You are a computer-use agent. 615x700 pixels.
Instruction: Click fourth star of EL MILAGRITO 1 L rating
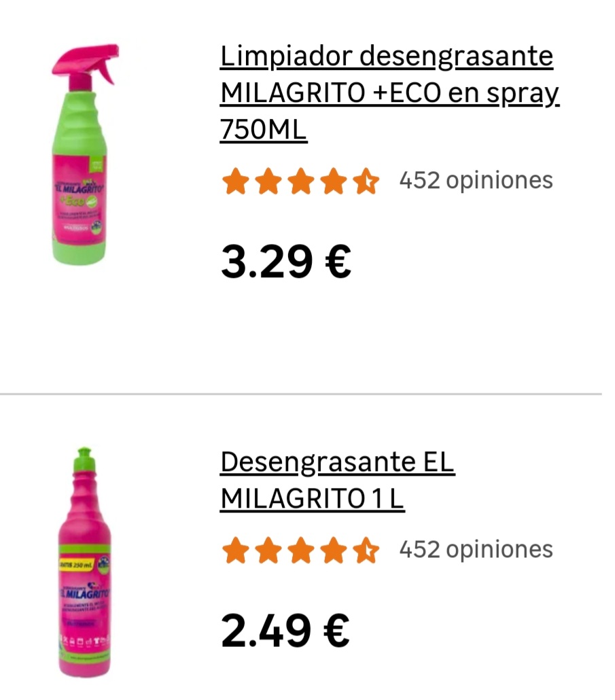pyautogui.click(x=334, y=550)
